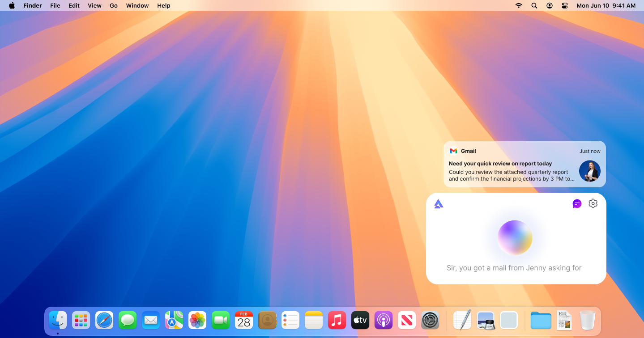The height and width of the screenshot is (338, 644).
Task: Open Photos app in the Dock
Action: [197, 320]
